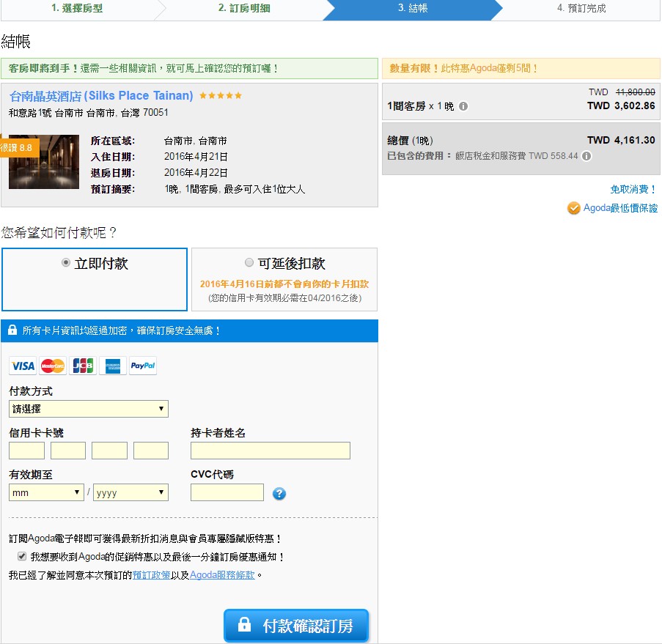Click the Agoda best price guarantee checkmark icon
The image size is (662, 644).
coord(573,208)
